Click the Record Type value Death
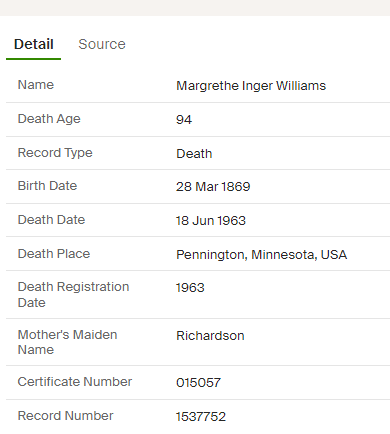 [194, 154]
